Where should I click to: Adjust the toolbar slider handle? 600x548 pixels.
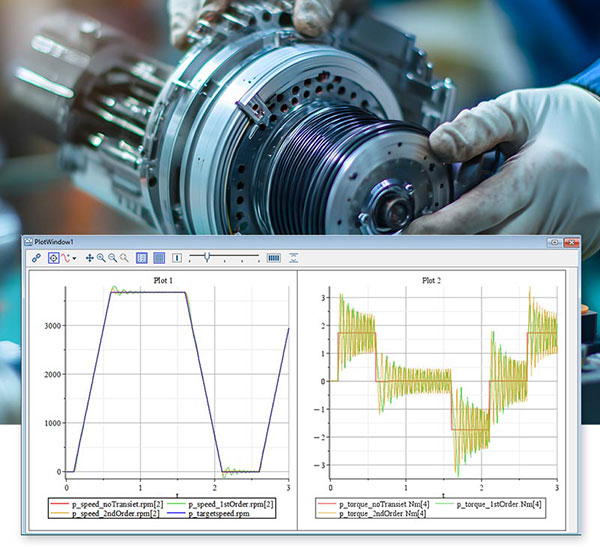tap(207, 257)
